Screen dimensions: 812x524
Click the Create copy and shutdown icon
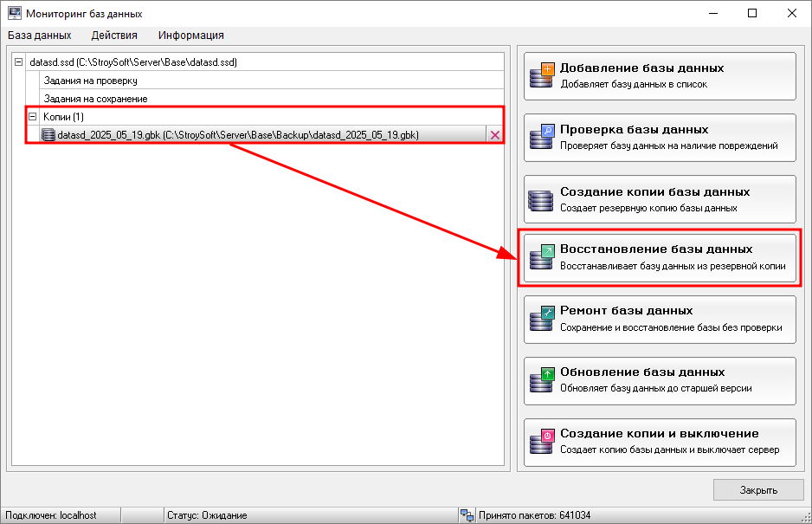point(541,442)
